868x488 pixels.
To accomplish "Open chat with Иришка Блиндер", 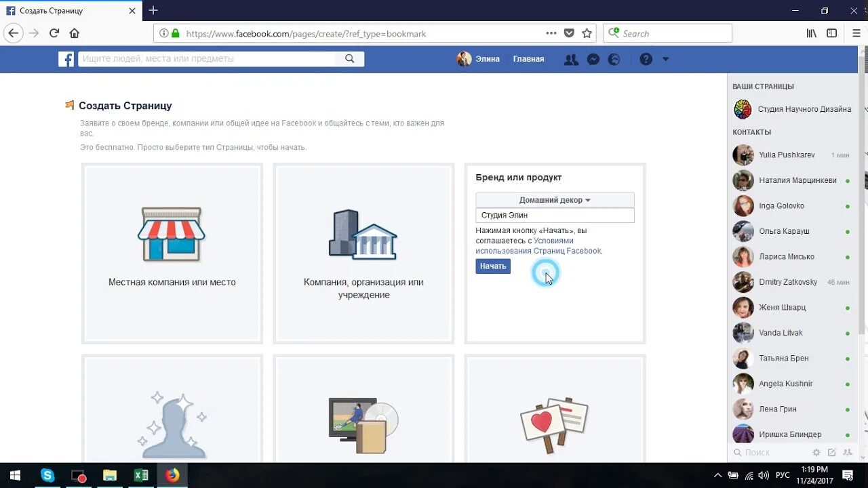I will coord(792,434).
